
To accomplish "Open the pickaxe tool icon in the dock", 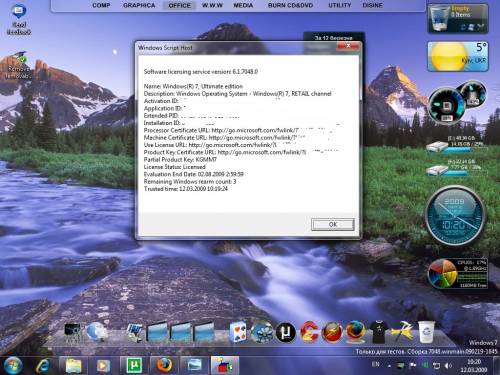I will click(x=402, y=332).
